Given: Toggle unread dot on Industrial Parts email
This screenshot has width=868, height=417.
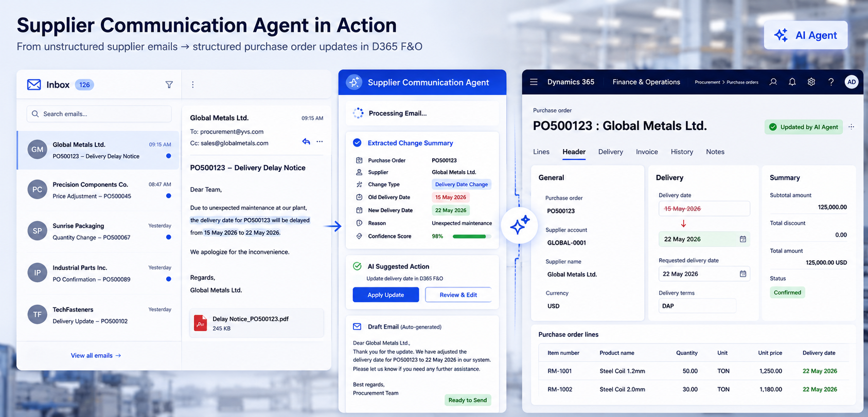Looking at the screenshot, I should [168, 279].
